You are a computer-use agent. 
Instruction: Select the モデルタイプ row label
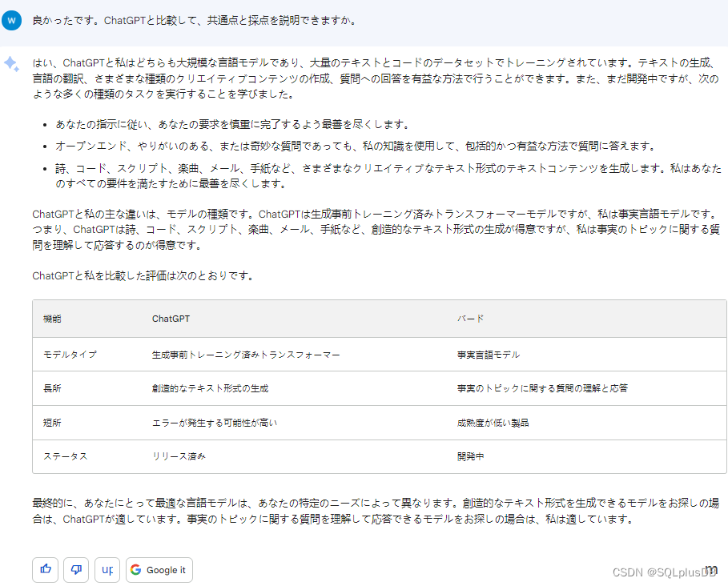(70, 355)
